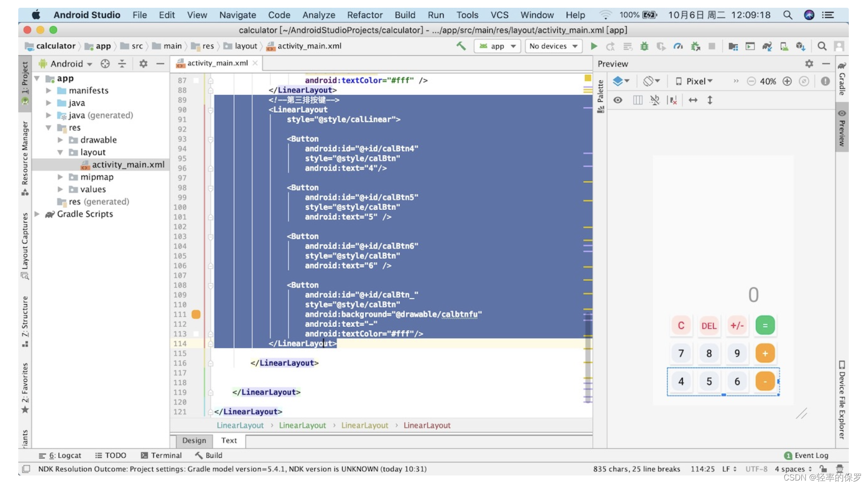Toggle the Gradle side tool window
This screenshot has width=868, height=486.
842,79
